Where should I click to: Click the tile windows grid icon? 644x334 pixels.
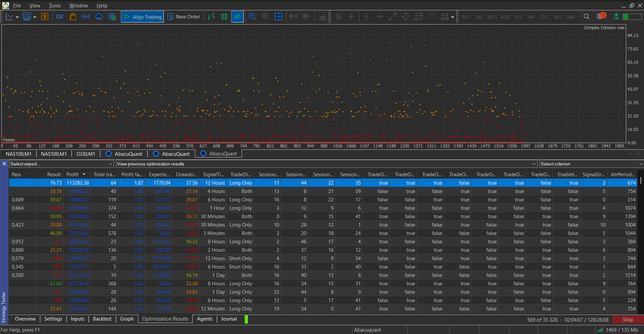279,17
